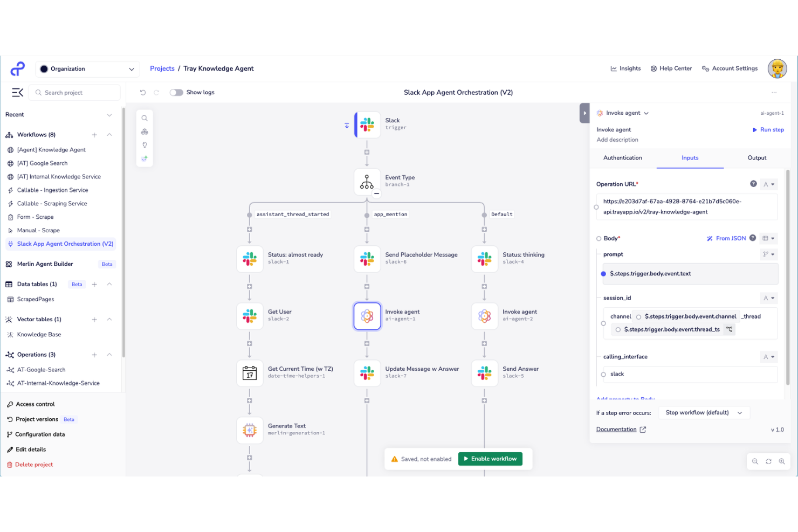
Task: Select the Status: almost ready step
Action: (250, 259)
